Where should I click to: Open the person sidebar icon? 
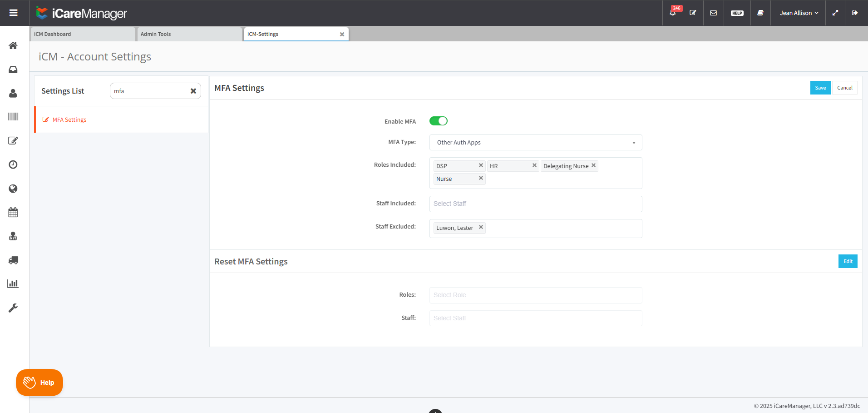point(13,93)
